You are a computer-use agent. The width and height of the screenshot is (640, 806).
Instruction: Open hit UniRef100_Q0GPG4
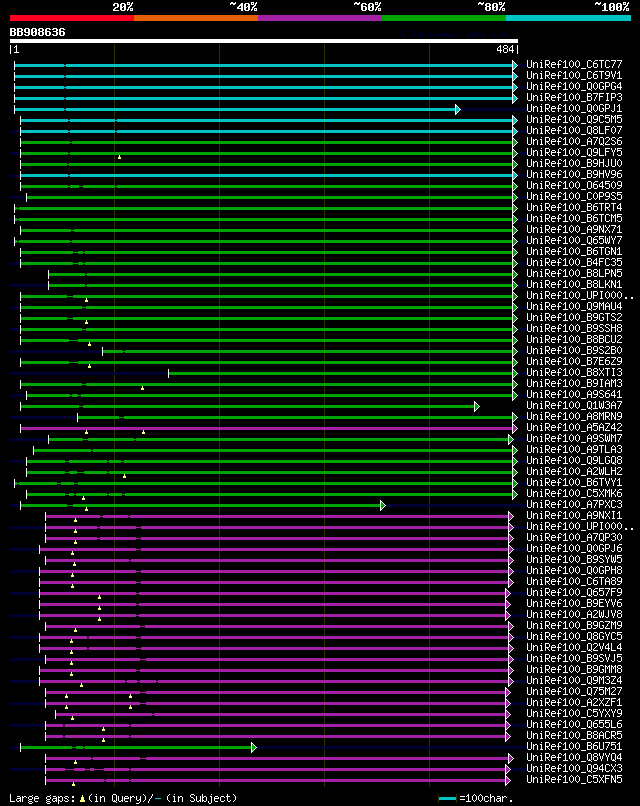click(x=574, y=86)
